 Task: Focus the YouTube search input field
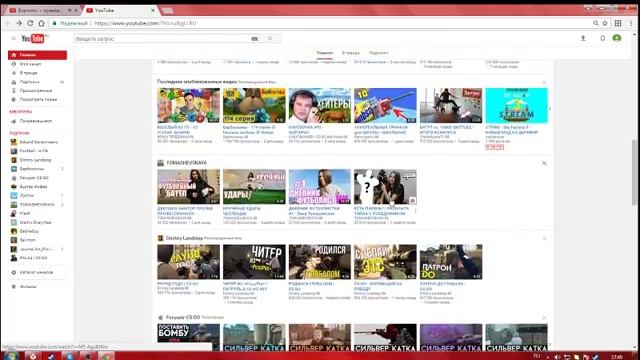pyautogui.click(x=162, y=39)
